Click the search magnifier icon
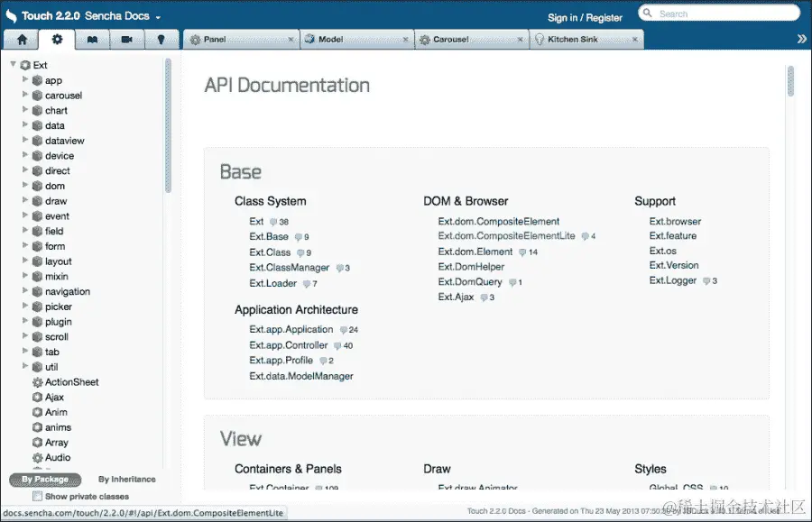 (x=647, y=13)
